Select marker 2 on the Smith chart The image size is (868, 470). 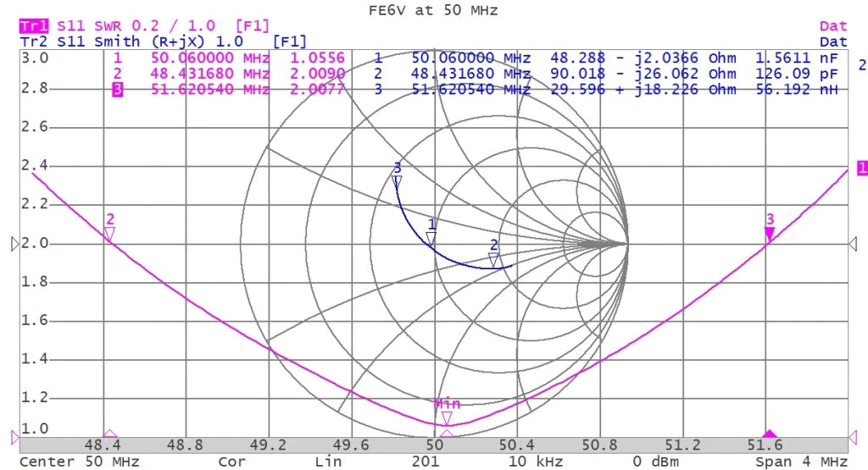[x=493, y=259]
